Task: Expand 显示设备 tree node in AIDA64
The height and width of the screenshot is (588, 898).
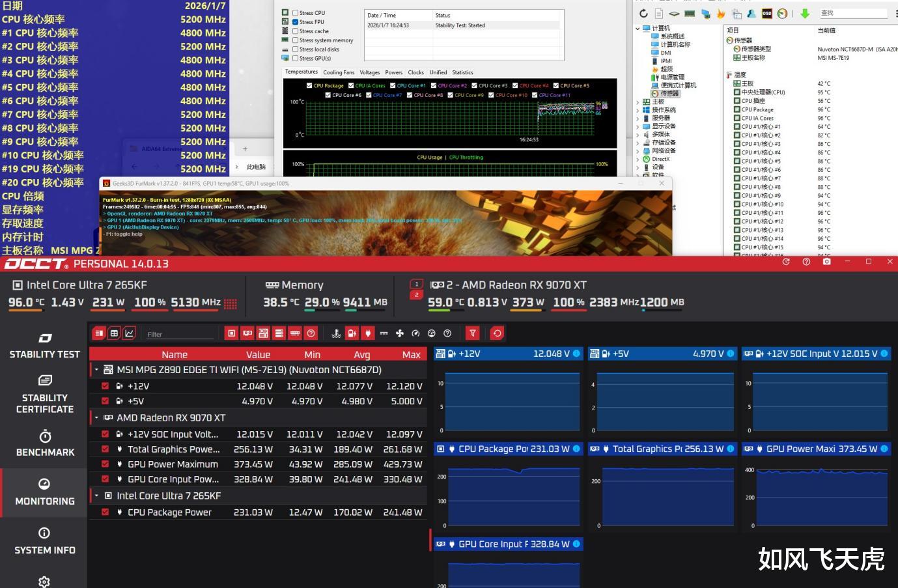Action: (x=638, y=126)
